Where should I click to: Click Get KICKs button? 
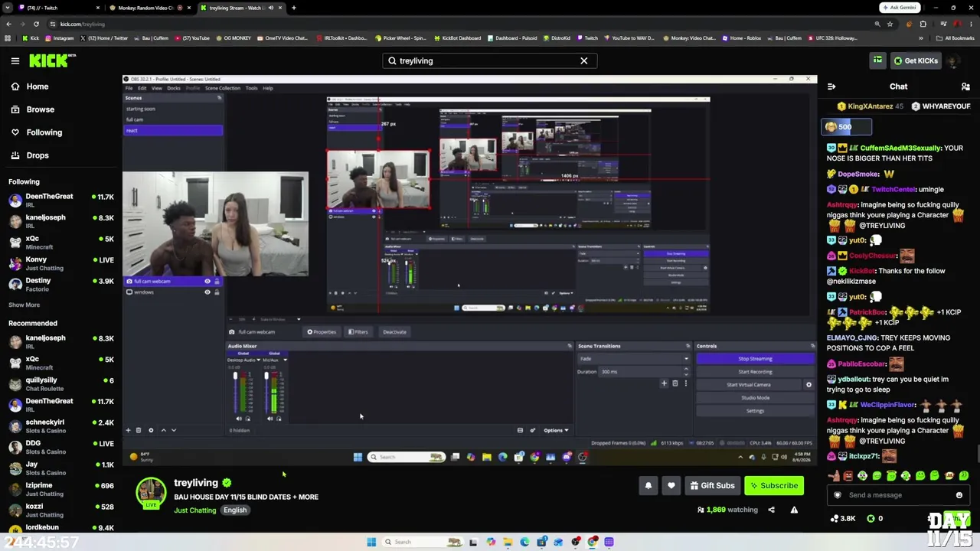tap(914, 60)
